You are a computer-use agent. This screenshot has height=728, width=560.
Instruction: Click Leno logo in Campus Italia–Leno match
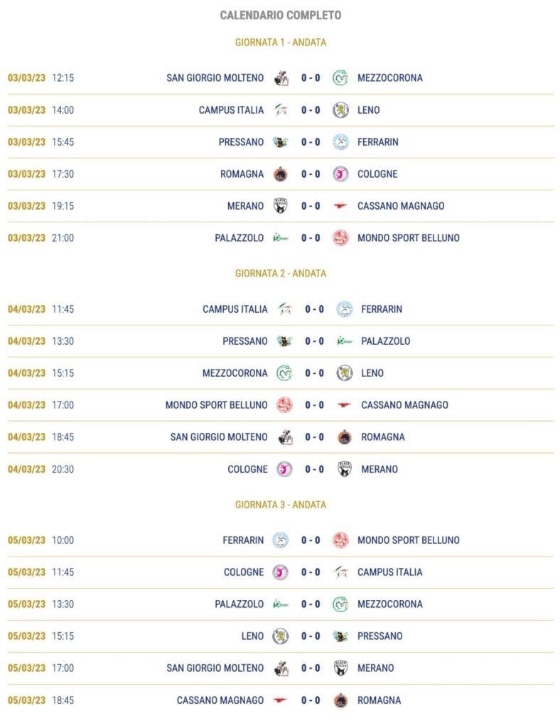click(x=340, y=110)
